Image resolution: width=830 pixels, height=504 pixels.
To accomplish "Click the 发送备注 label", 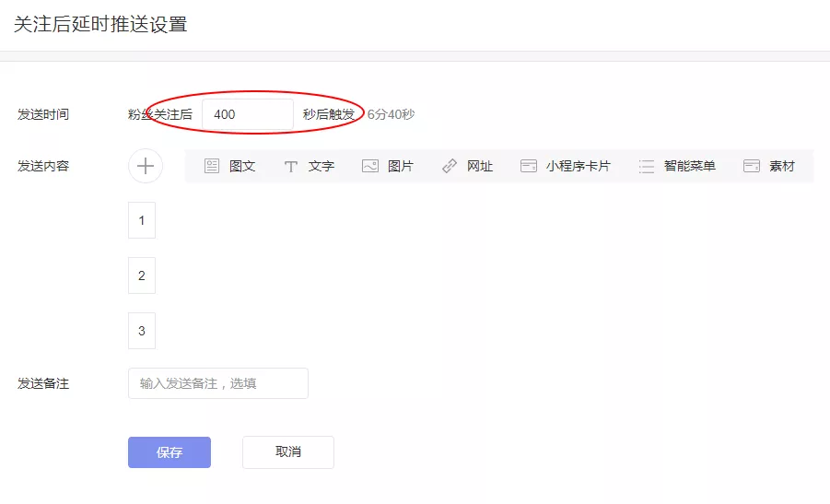I will tap(43, 383).
